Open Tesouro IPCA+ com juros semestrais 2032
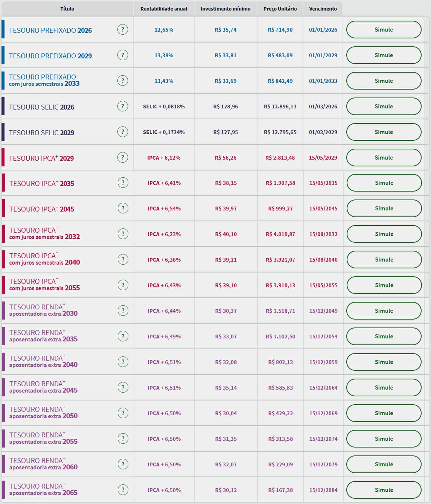 point(44,233)
